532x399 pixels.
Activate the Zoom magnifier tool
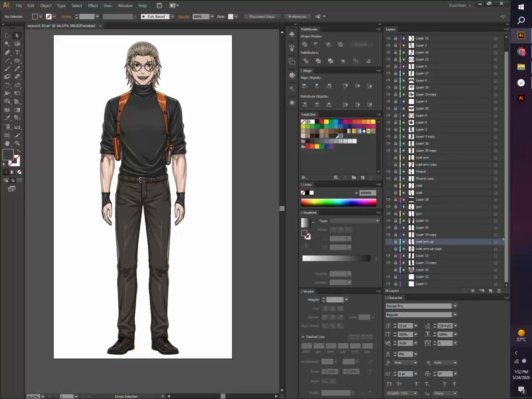pos(17,143)
